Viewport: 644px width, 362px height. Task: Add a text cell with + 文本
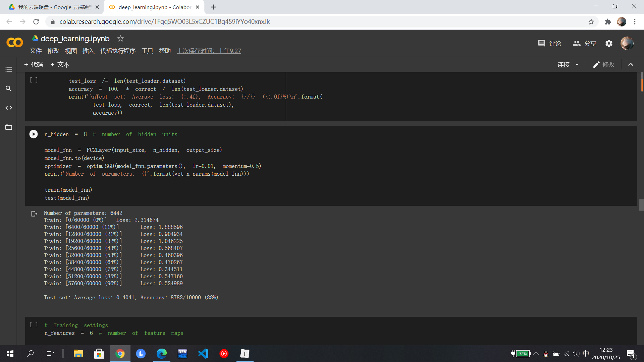click(x=60, y=65)
